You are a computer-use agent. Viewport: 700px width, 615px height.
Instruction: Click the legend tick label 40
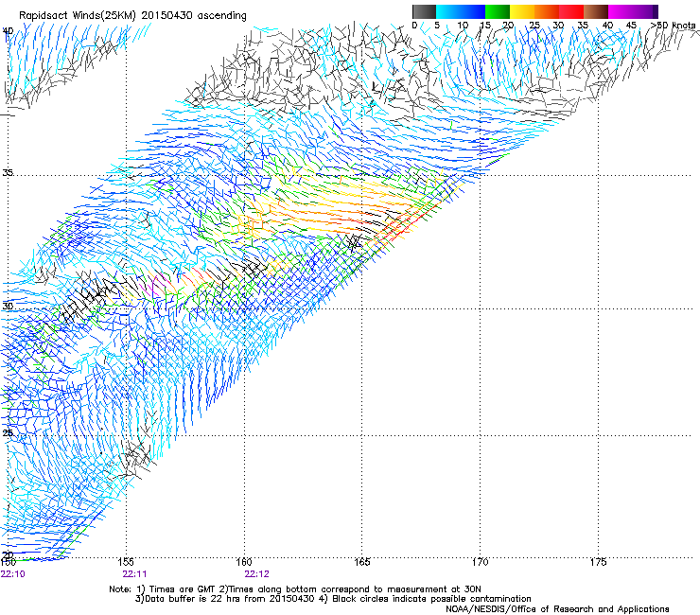click(x=607, y=26)
